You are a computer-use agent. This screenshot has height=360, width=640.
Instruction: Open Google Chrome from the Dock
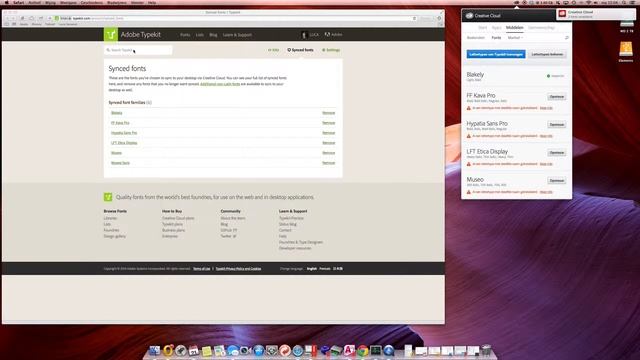pyautogui.click(x=362, y=350)
